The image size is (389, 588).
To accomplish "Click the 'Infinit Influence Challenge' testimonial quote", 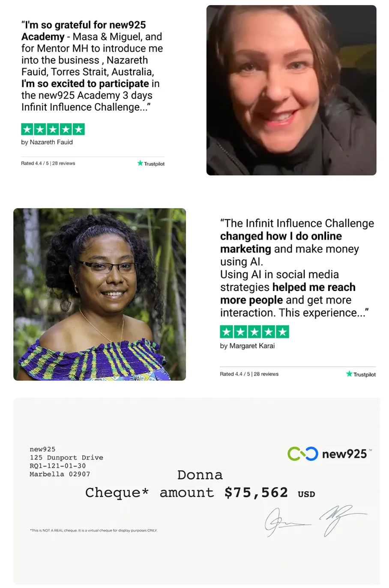I will point(297,268).
